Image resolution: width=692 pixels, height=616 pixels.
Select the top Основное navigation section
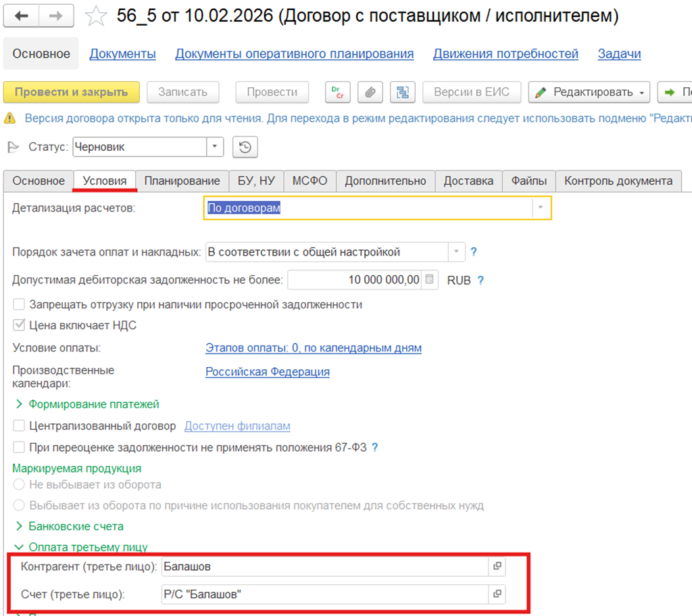coord(41,53)
